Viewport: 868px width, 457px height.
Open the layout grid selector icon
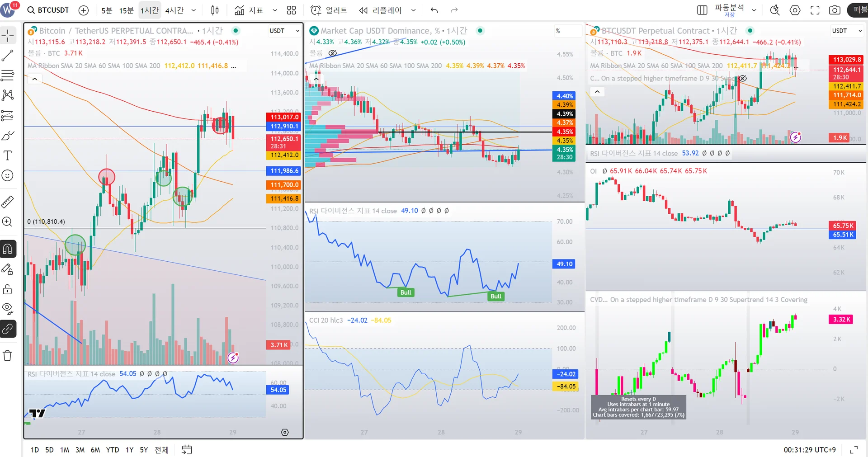[x=292, y=10]
